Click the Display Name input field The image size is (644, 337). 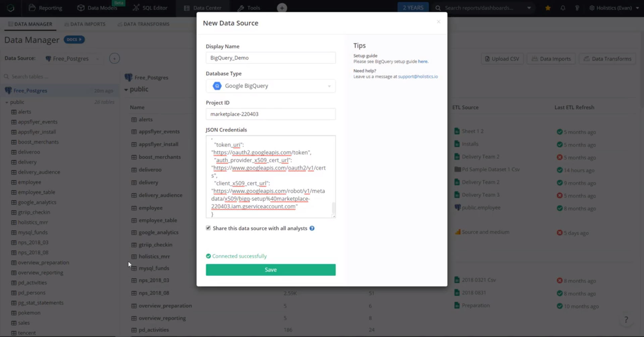coord(270,58)
